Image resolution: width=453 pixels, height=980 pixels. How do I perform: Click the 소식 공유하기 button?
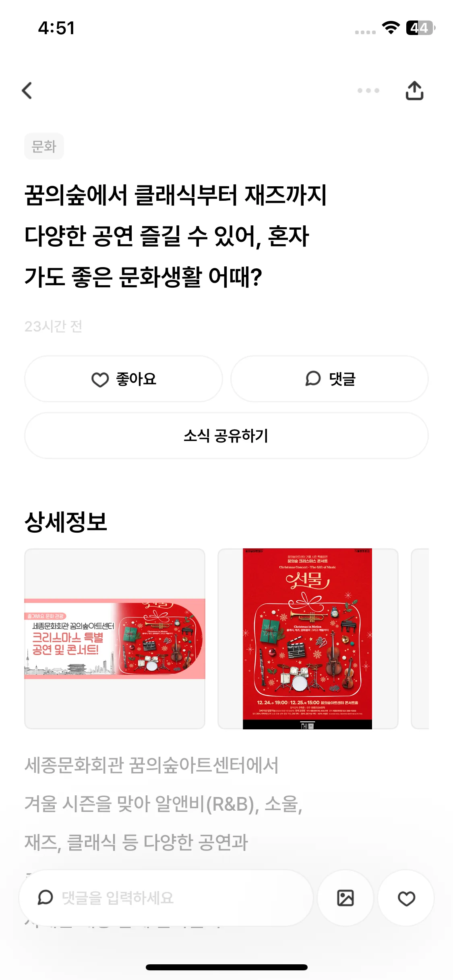(x=226, y=435)
